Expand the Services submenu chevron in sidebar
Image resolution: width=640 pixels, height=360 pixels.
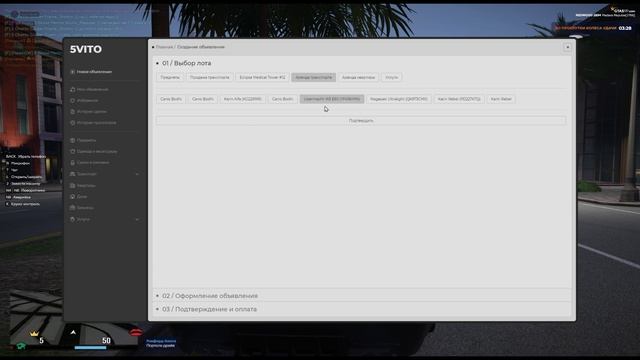point(137,219)
